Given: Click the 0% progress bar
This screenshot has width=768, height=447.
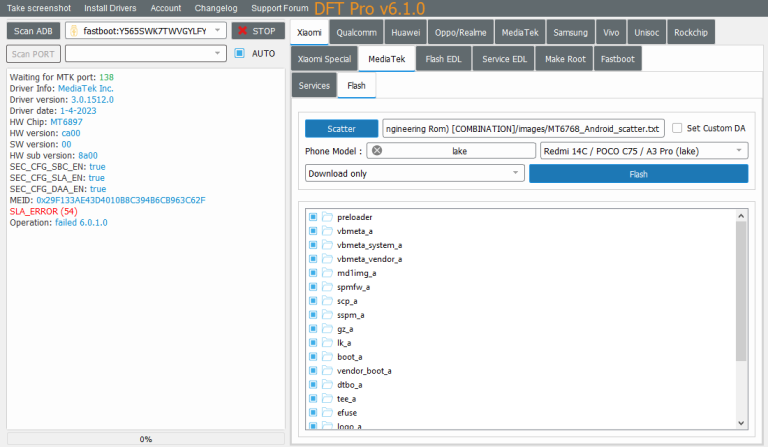Looking at the screenshot, I should click(x=145, y=439).
